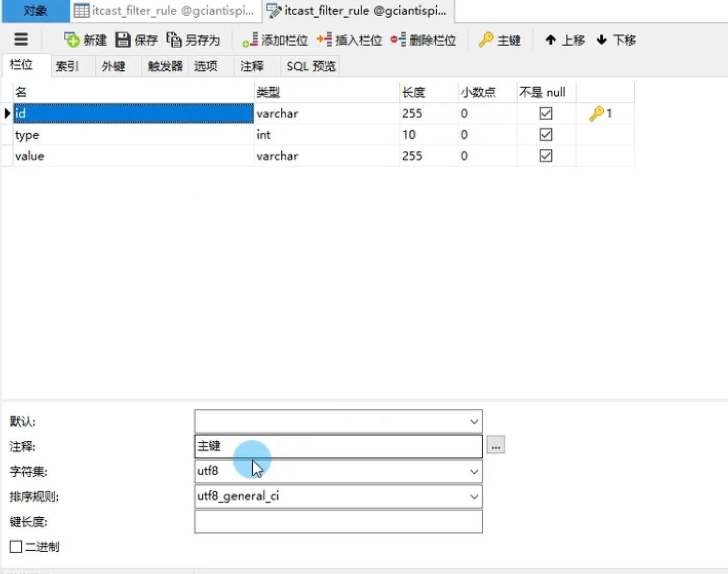Save the table with 保存
This screenshot has height=574, width=728.
click(136, 40)
